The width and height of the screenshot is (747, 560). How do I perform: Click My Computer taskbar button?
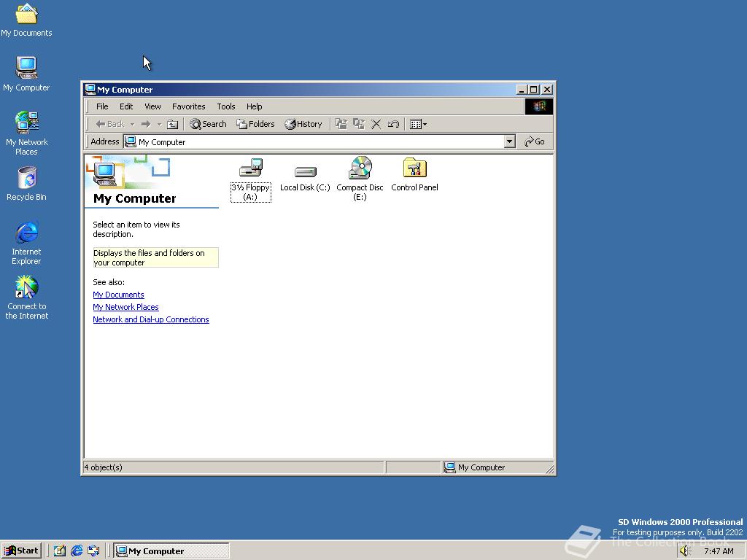(171, 551)
